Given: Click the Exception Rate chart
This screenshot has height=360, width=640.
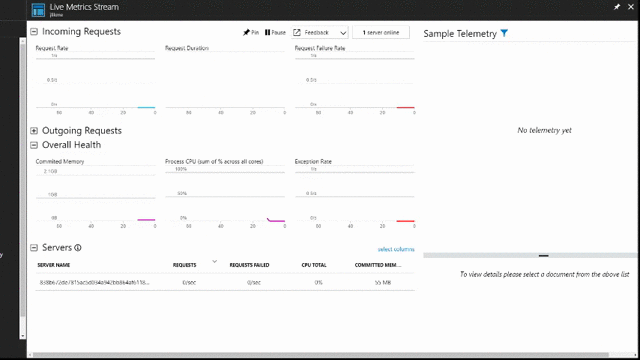Looking at the screenshot, I should 355,193.
